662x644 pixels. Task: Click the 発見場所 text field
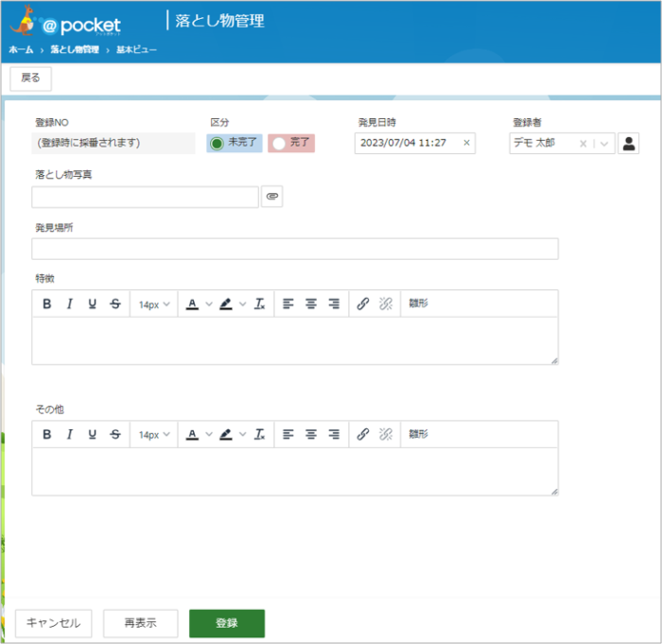(x=295, y=249)
